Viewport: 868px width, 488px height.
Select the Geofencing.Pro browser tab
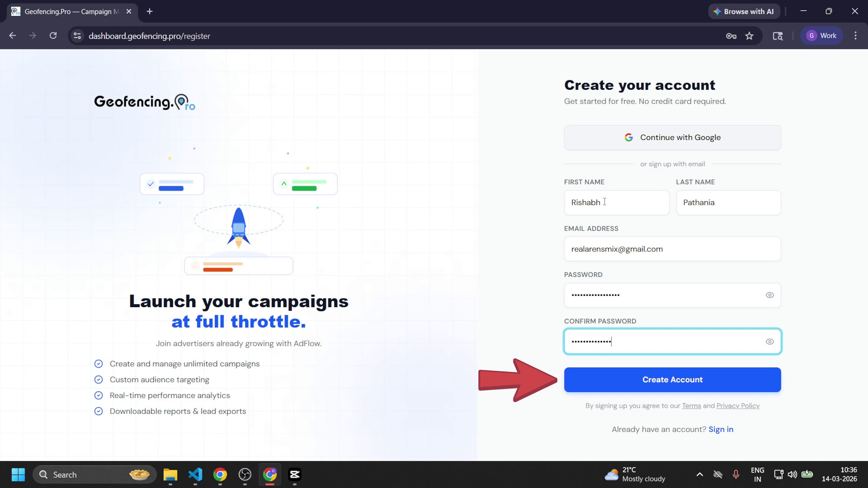68,11
